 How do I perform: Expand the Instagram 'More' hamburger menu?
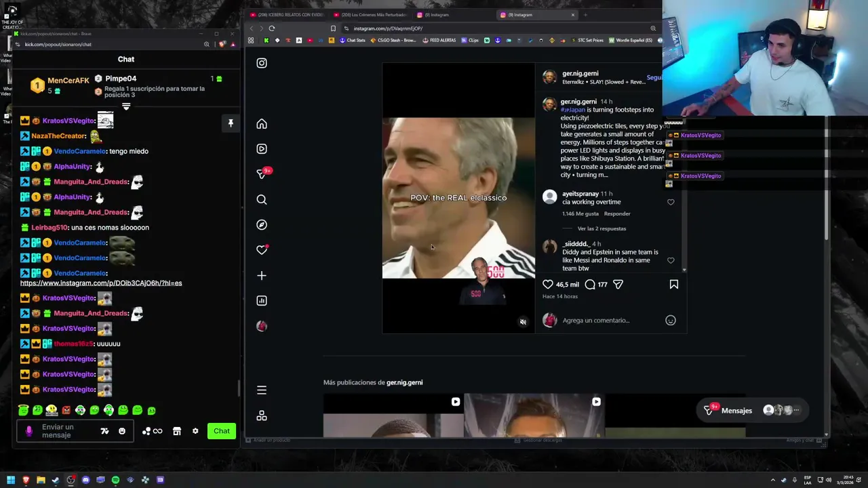tap(262, 390)
